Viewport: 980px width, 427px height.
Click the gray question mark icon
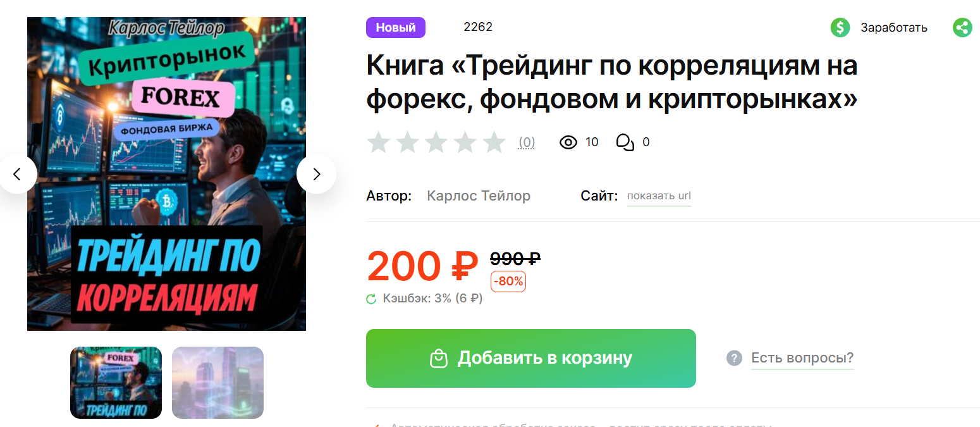[x=733, y=358]
